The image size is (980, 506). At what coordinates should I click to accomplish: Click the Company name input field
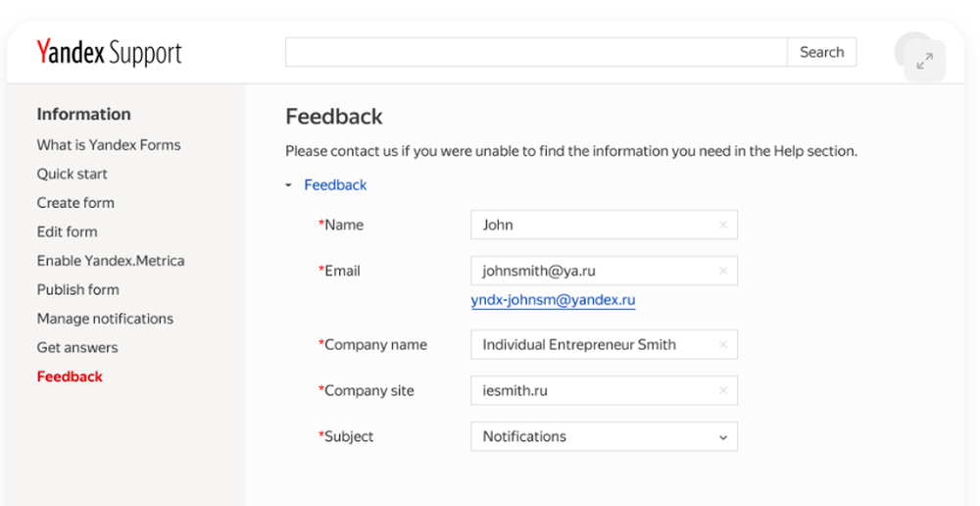[605, 344]
